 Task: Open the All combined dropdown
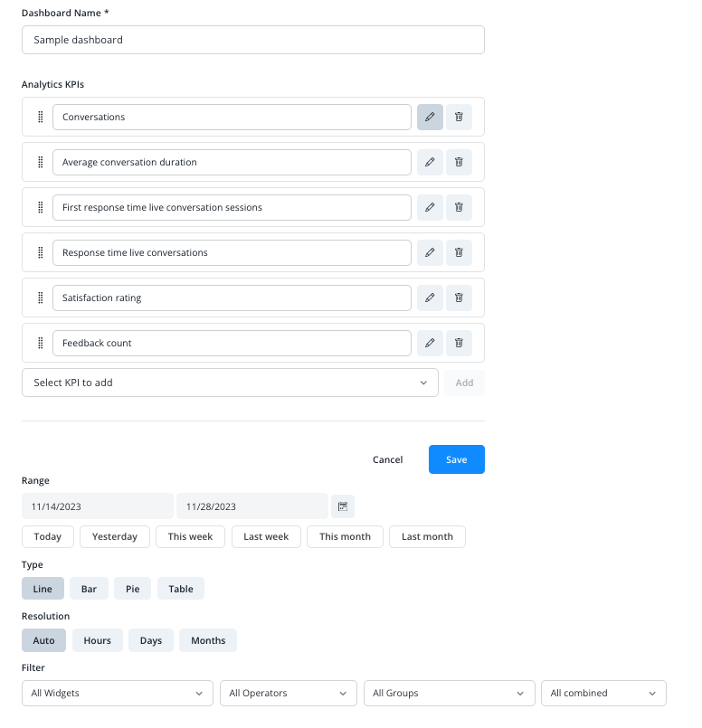click(x=603, y=693)
